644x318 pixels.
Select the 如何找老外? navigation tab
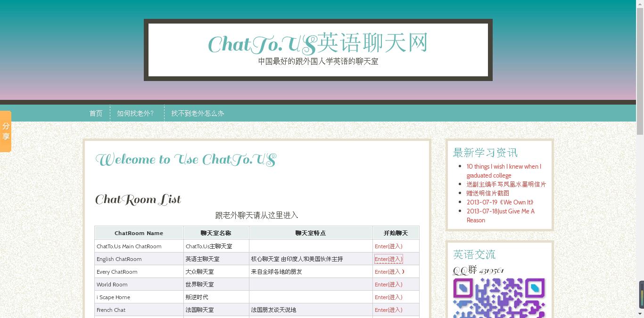(x=137, y=113)
